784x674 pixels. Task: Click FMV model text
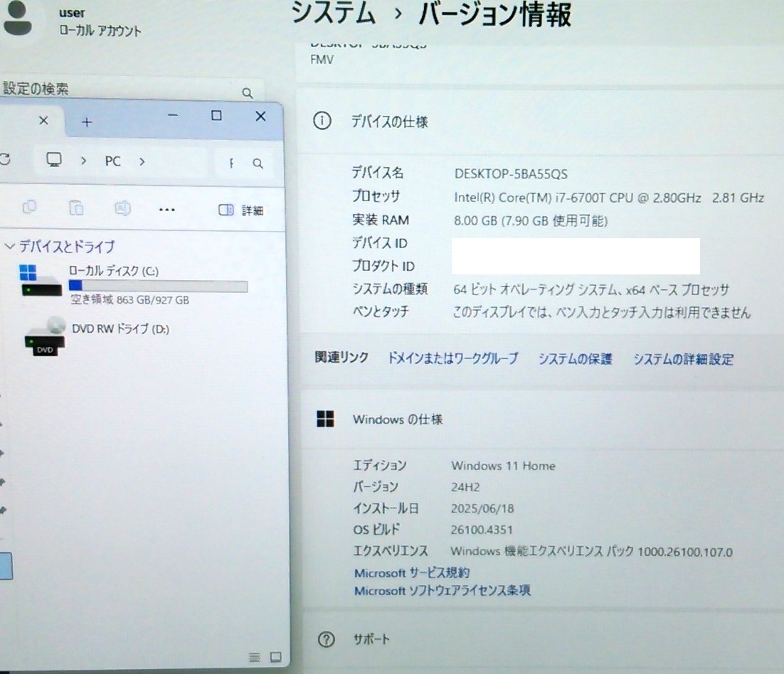pos(322,60)
